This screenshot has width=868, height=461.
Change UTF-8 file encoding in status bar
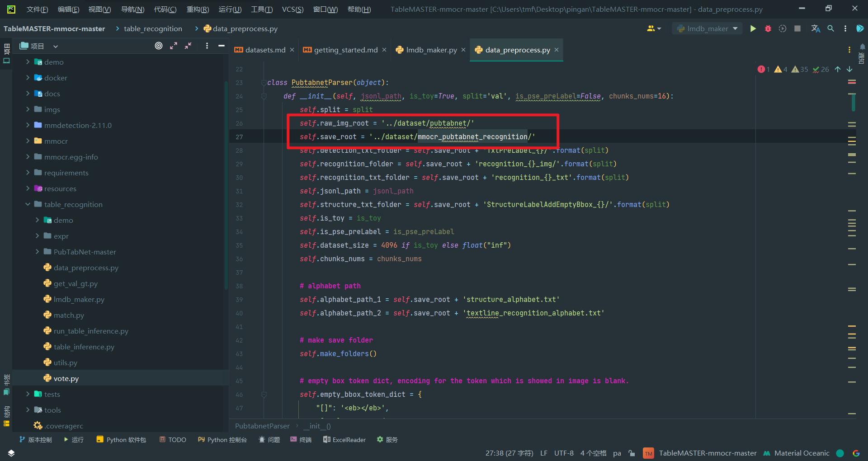pyautogui.click(x=564, y=453)
